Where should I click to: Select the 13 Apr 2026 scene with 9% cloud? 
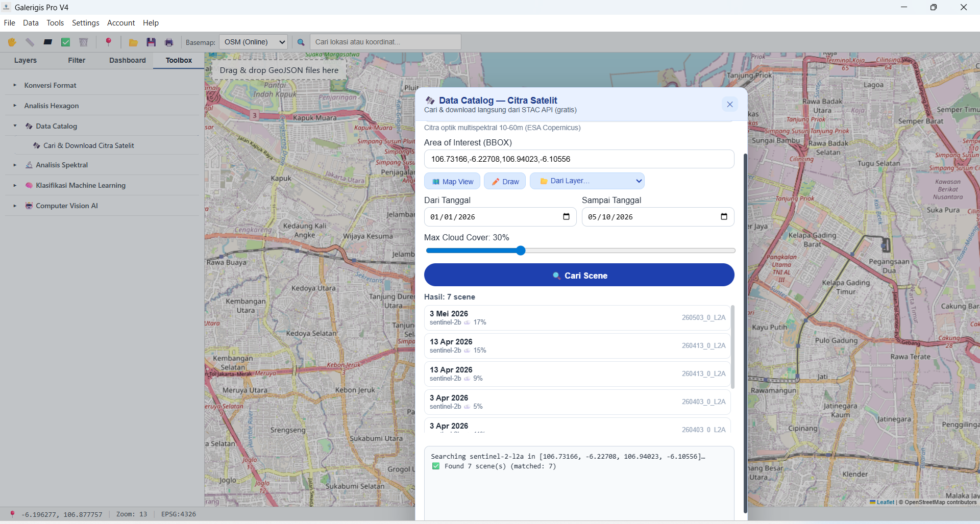[x=577, y=374]
